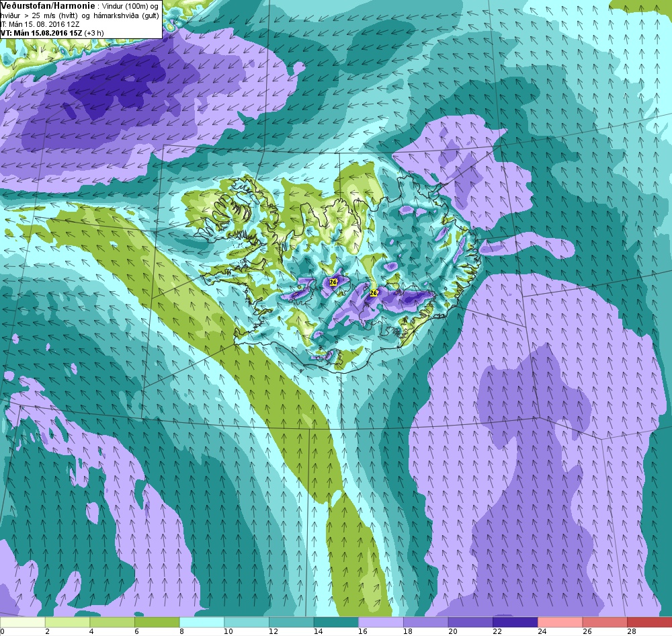Click the legend scale label '22'
This screenshot has height=636, width=672.
497,631
